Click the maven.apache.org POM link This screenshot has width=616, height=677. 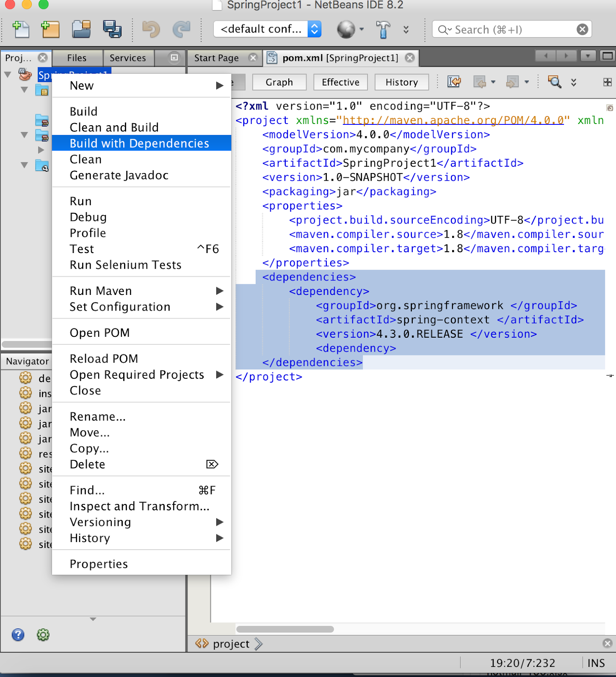453,121
